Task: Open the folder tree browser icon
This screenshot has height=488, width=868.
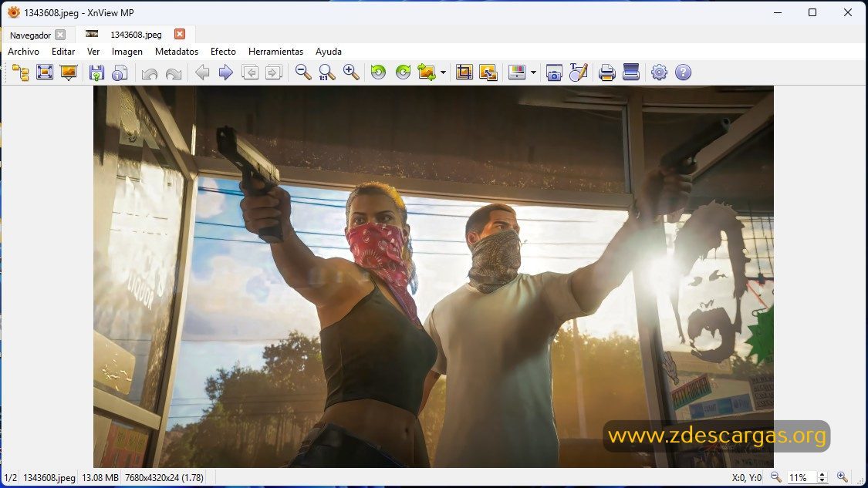Action: tap(21, 72)
